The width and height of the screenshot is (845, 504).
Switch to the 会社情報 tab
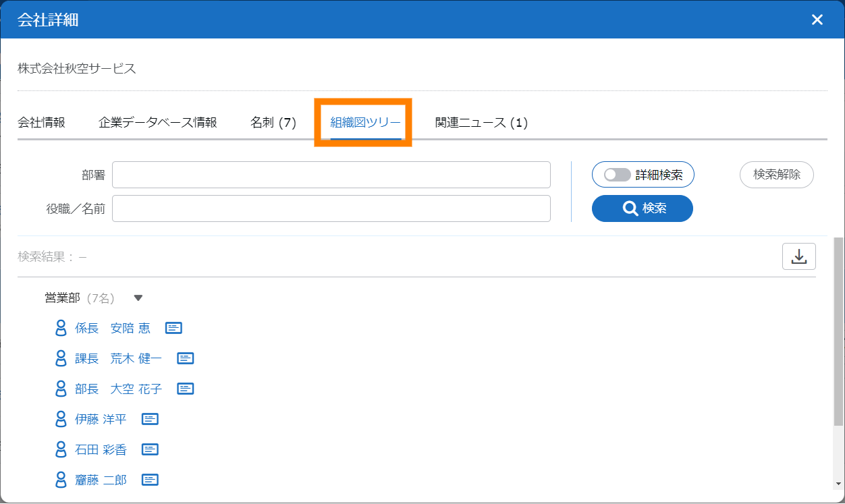click(41, 123)
